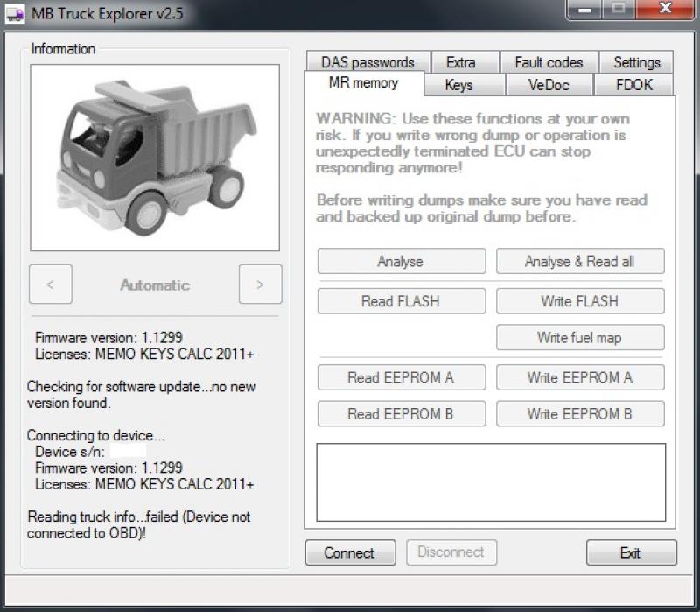Click 'Checking for software update' message
Image resolution: width=700 pixels, height=612 pixels.
coord(141,395)
